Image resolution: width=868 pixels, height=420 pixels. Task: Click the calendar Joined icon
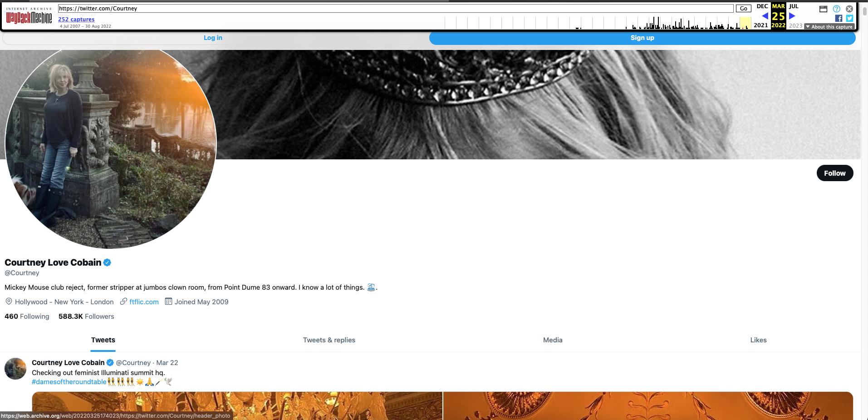click(x=168, y=301)
